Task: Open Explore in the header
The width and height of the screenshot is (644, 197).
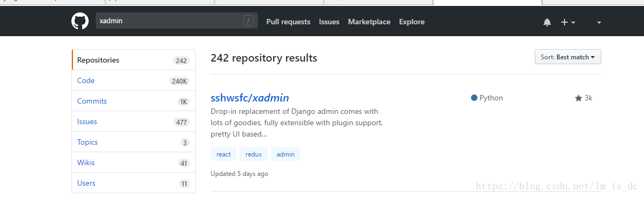Action: coord(412,22)
